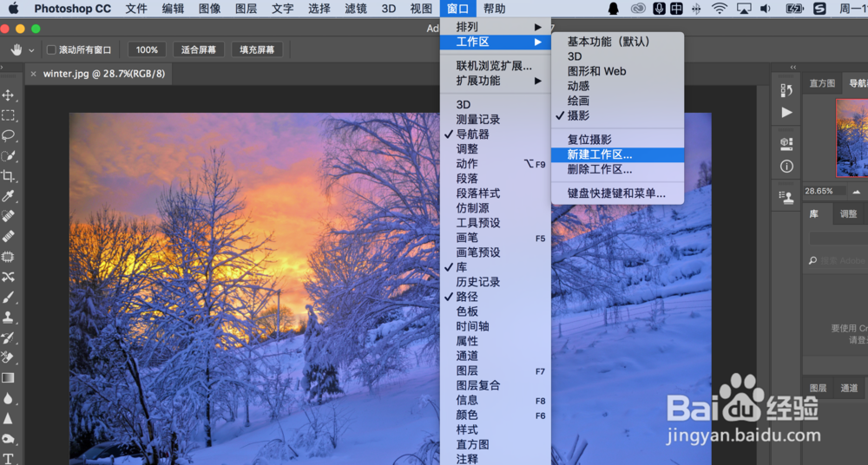Select the Eraser tool
This screenshot has height=465, width=868.
[8, 357]
